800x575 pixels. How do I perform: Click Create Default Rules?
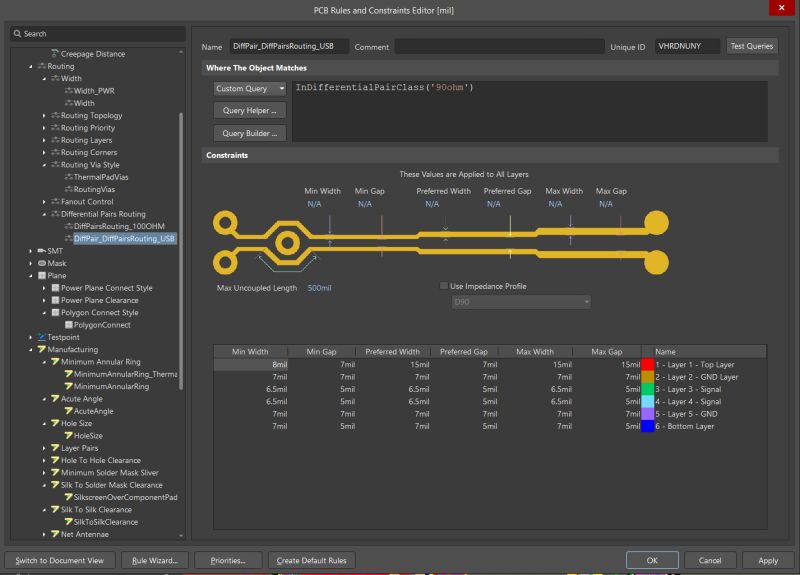311,560
